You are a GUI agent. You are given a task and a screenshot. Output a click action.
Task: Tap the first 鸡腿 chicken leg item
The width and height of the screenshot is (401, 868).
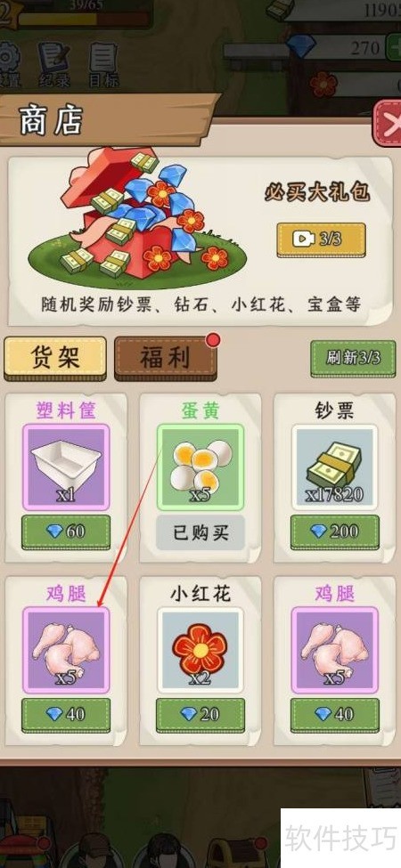coord(66,650)
